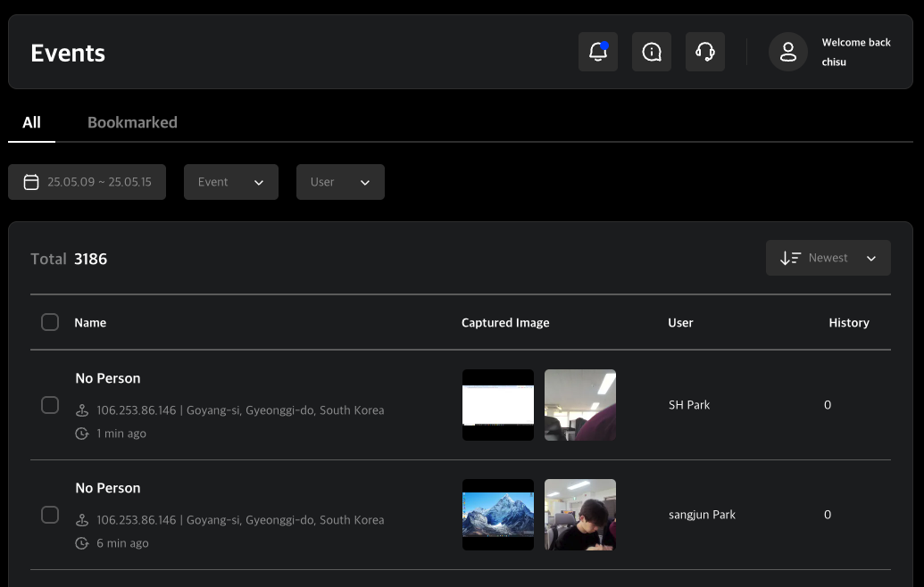Open the support headset icon
The image size is (924, 587).
704,53
